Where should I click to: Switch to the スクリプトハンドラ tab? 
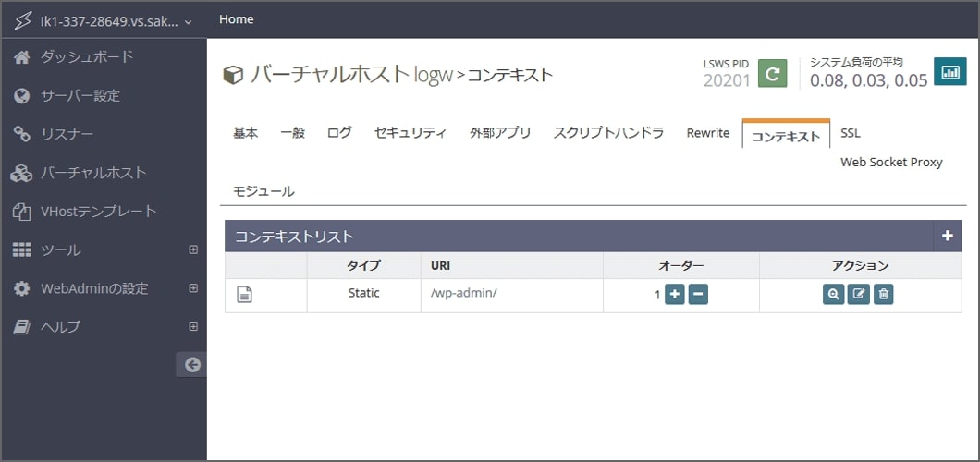coord(608,133)
